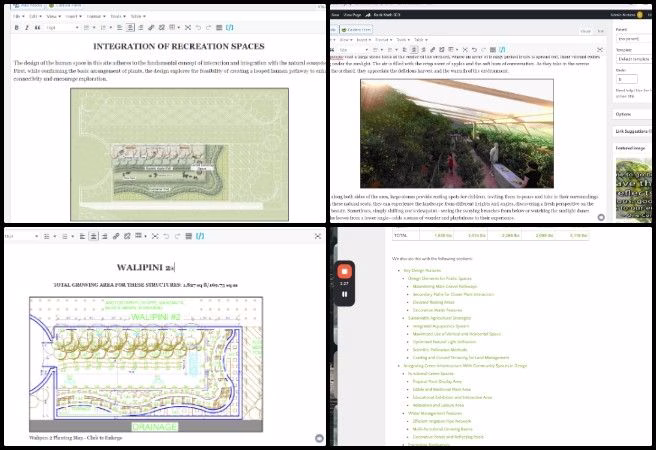Screen dimensions: 656x450
Task: Enable distraction-free mode in greenhouse photo editor
Action: (x=600, y=50)
